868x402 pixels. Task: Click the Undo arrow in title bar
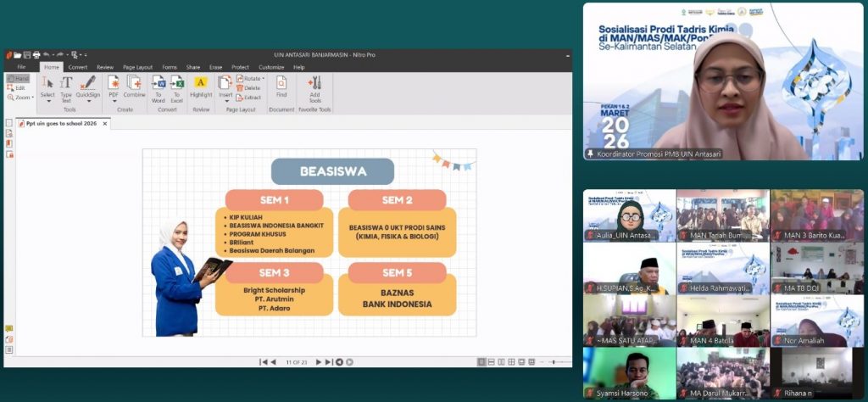pyautogui.click(x=47, y=55)
